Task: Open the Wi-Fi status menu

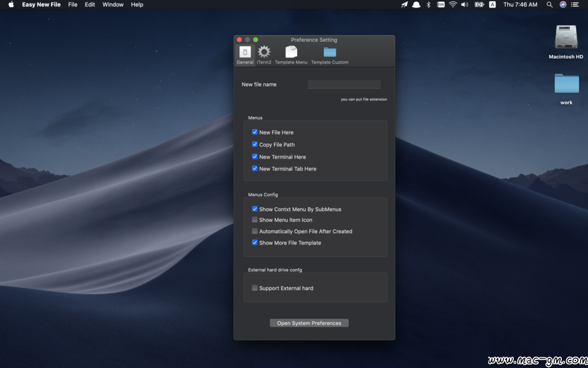Action: tap(453, 4)
